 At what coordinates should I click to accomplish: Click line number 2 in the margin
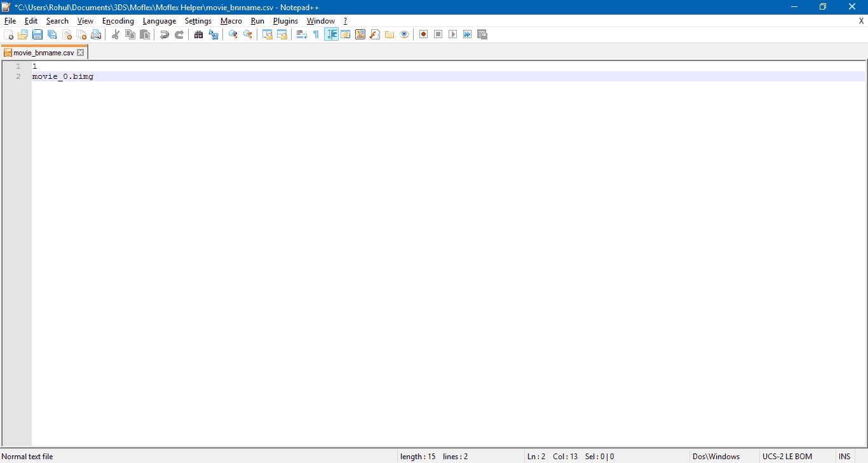click(x=18, y=76)
